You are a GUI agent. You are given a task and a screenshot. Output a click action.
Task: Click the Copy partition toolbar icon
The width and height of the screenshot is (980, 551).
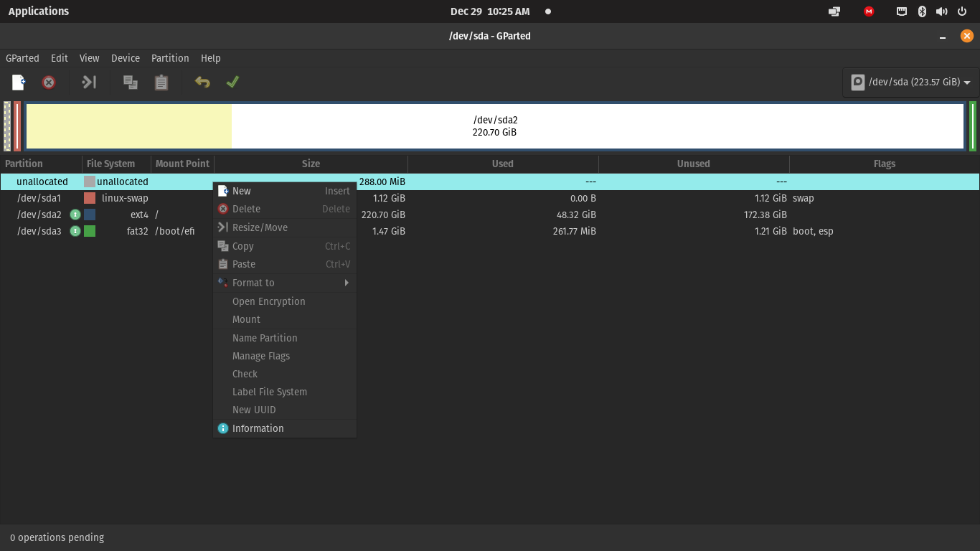point(131,83)
